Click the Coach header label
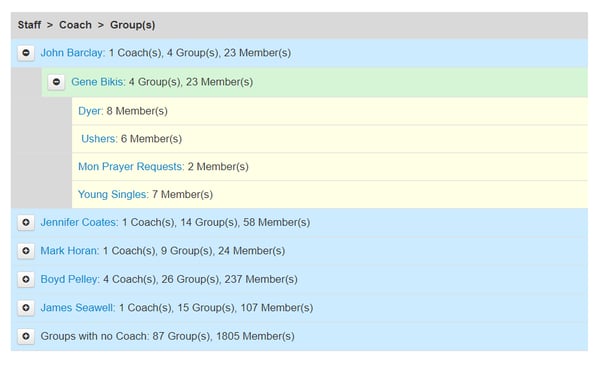600x365 pixels. coord(75,25)
